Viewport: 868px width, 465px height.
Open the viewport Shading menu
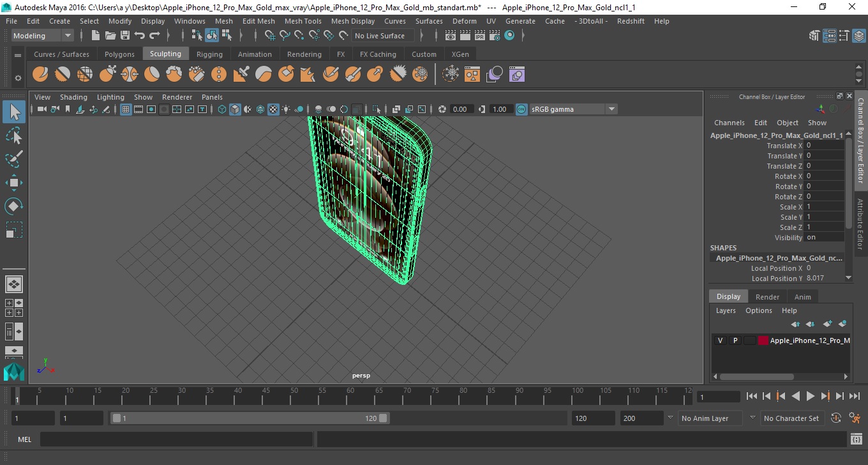tap(73, 97)
